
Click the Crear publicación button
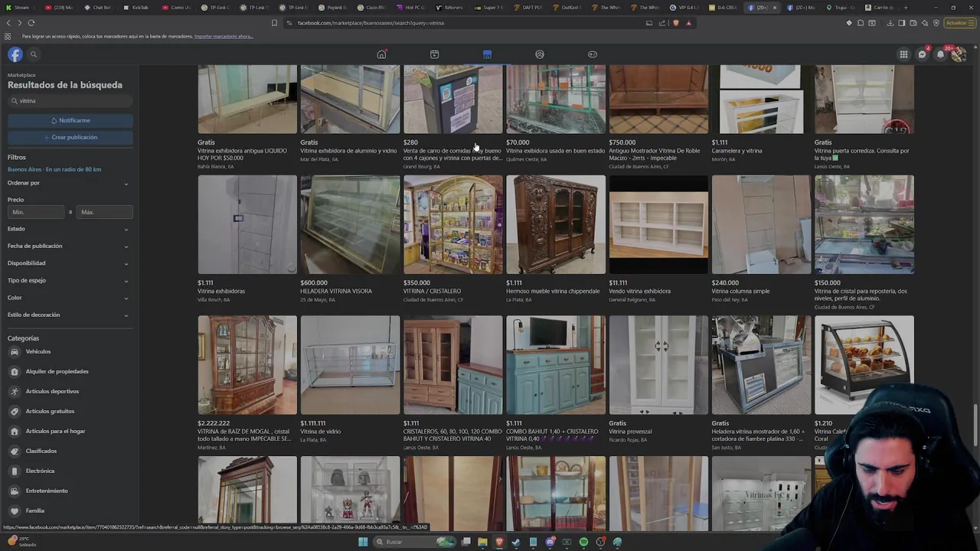[70, 137]
